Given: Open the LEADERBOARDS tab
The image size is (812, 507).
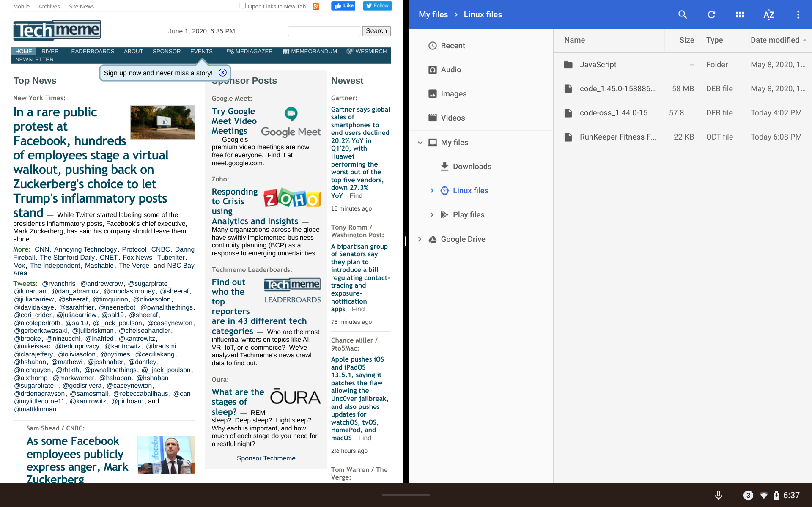Looking at the screenshot, I should pyautogui.click(x=91, y=51).
